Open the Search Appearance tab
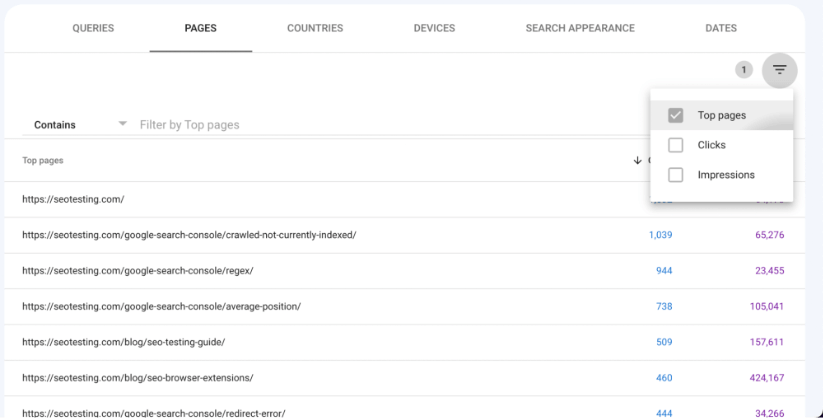The image size is (823, 418). [580, 28]
